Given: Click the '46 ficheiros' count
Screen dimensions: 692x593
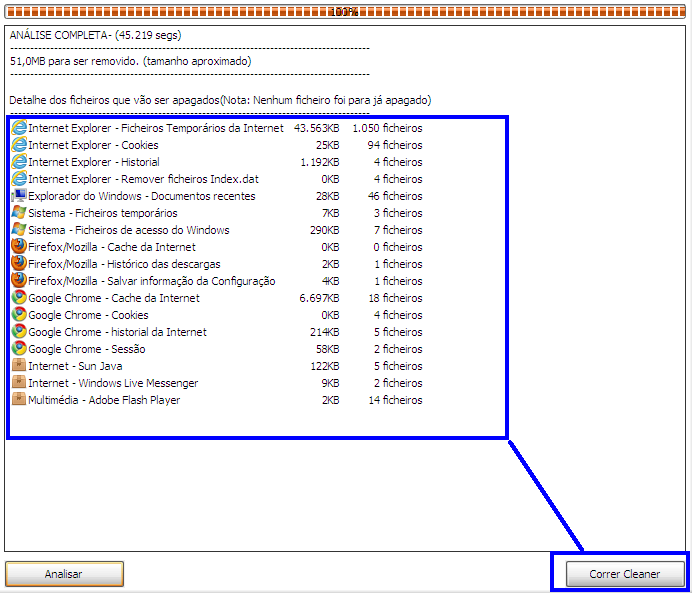Looking at the screenshot, I should coord(395,196).
